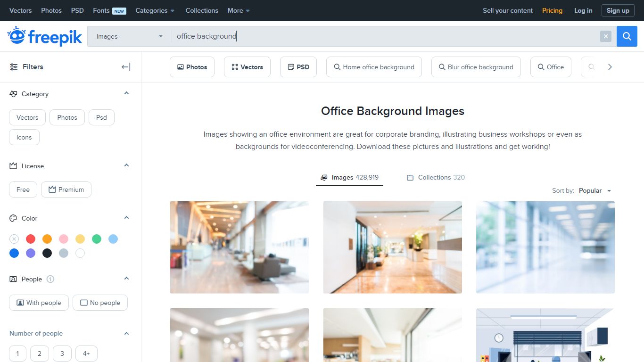
Task: Select 4+ for number of people
Action: point(86,354)
